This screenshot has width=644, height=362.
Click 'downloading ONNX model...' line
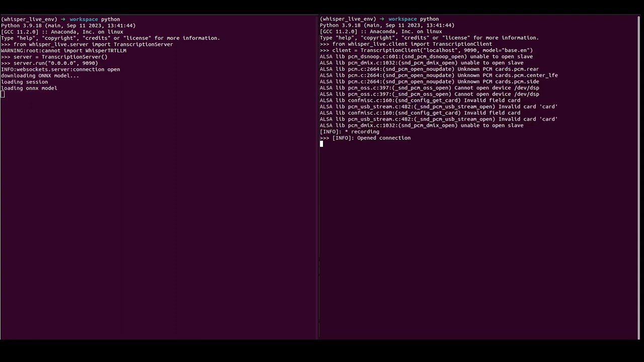click(x=40, y=75)
